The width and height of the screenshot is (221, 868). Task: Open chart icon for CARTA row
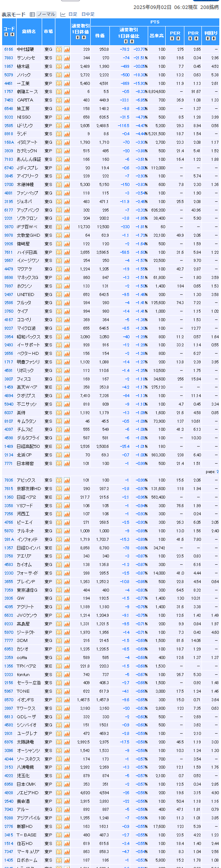[x=67, y=100]
